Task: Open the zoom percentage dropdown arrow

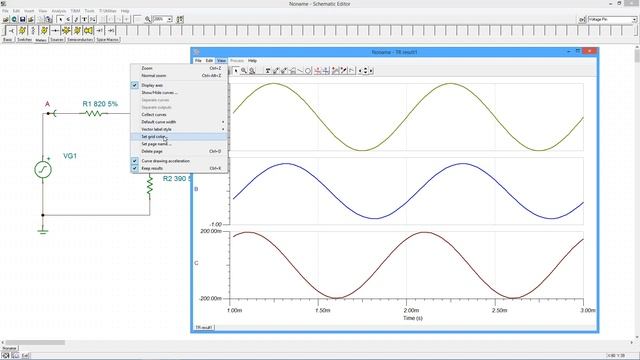Action: coord(169,19)
